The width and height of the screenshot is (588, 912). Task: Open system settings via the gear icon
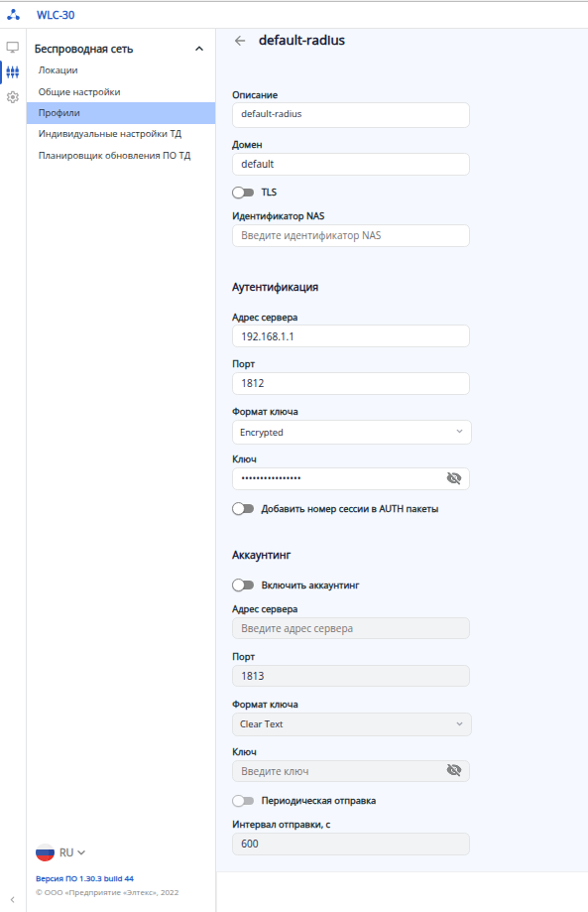tap(13, 97)
